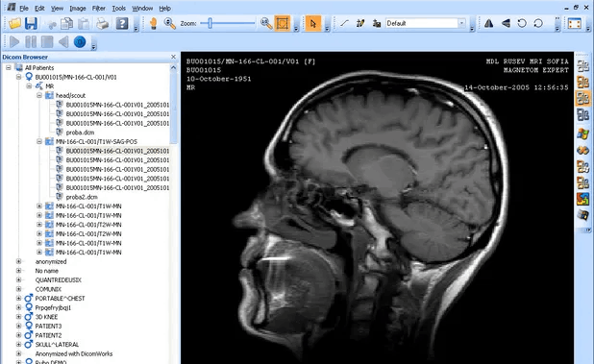Open the Edit menu
This screenshot has width=594, height=364.
tap(39, 9)
